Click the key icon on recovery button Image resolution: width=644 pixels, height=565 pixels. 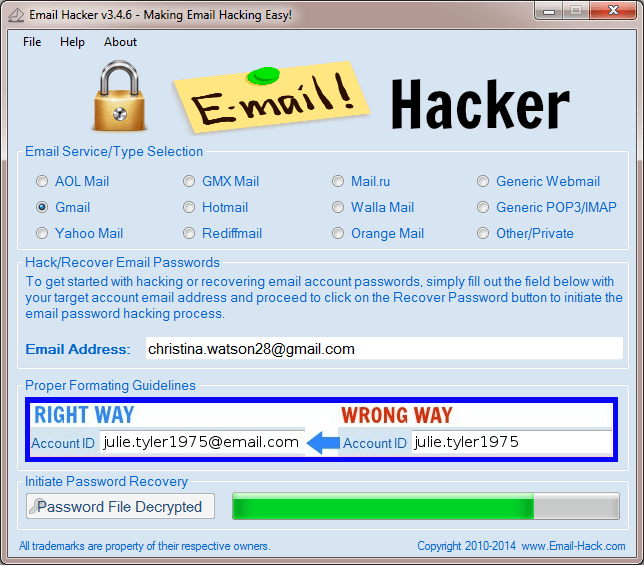36,507
